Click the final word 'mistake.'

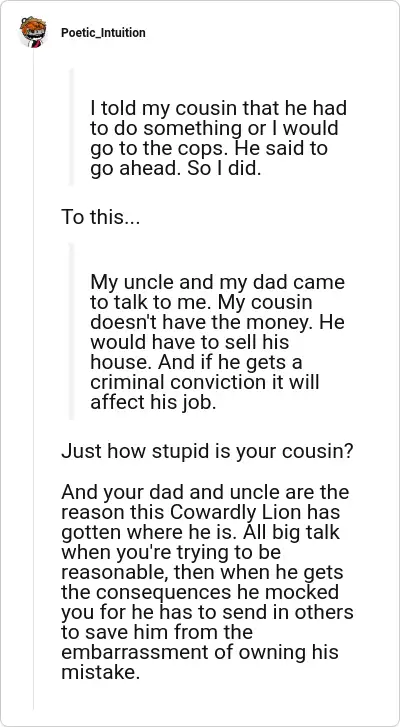(100, 671)
